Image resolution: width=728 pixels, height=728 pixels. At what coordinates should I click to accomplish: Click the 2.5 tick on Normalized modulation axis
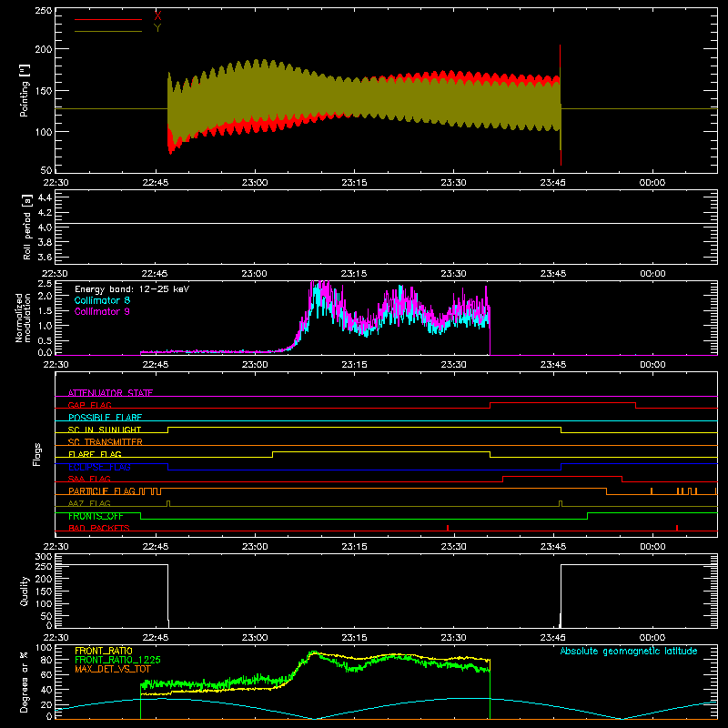click(45, 283)
